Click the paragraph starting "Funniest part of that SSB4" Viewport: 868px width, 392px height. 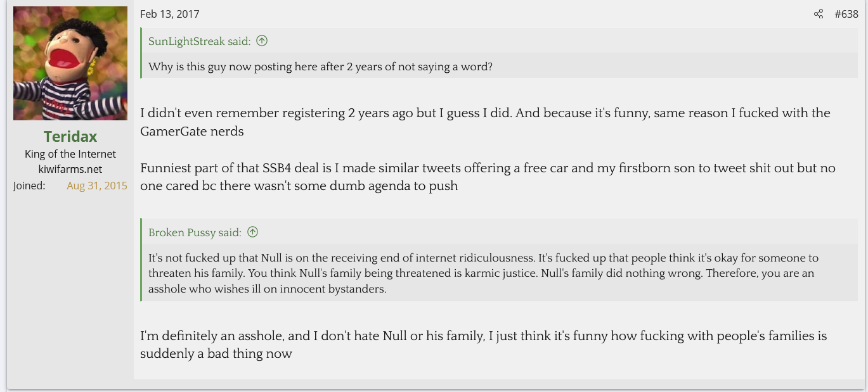pos(487,168)
